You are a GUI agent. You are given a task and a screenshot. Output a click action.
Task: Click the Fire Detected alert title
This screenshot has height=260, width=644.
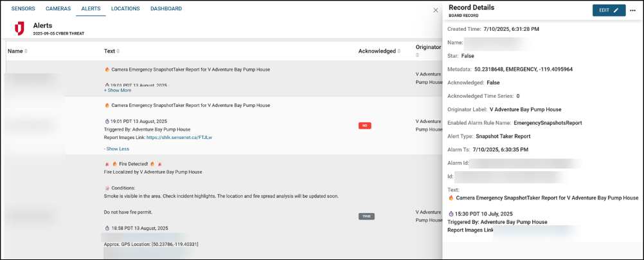pyautogui.click(x=133, y=164)
